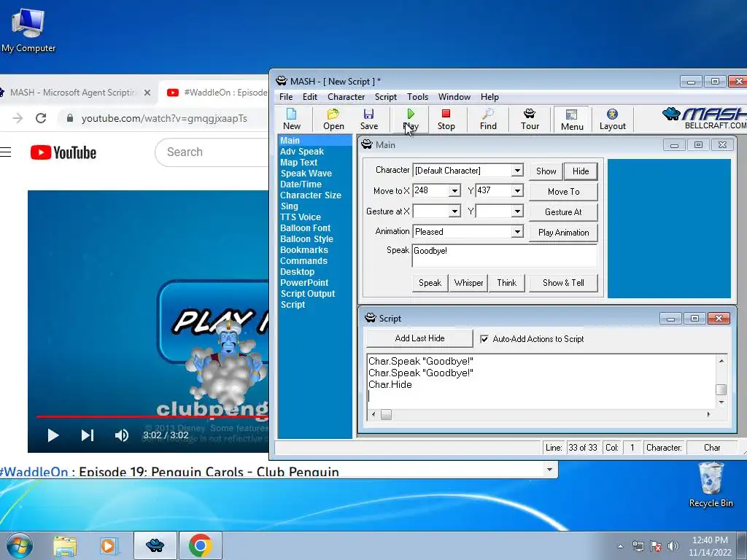Click the script vertical scrollbar thumb

pyautogui.click(x=721, y=389)
